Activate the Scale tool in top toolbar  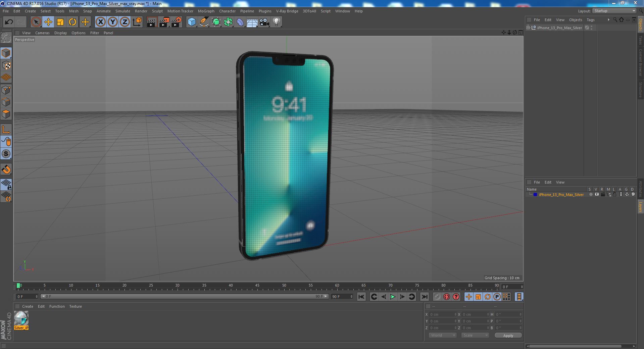coord(60,22)
